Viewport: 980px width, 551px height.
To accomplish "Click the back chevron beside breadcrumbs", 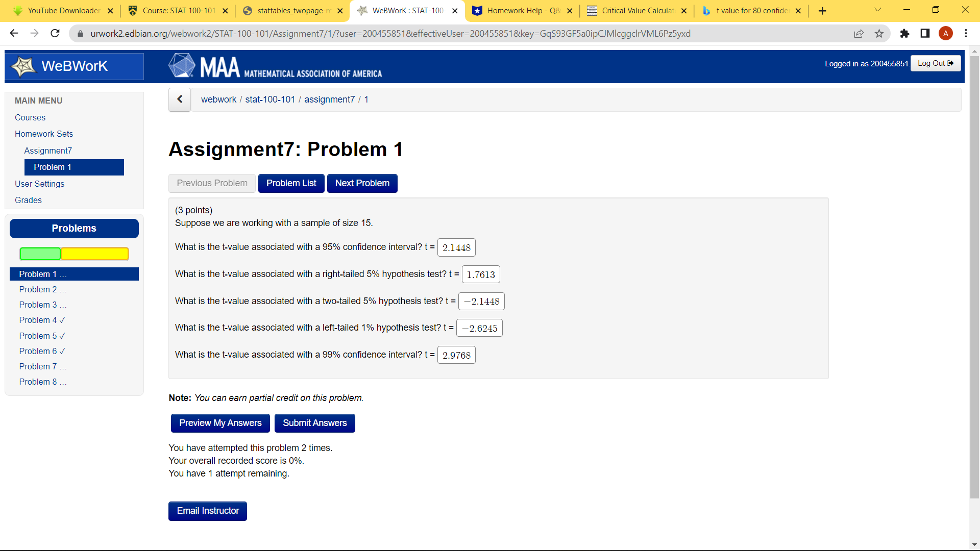I will 180,99.
